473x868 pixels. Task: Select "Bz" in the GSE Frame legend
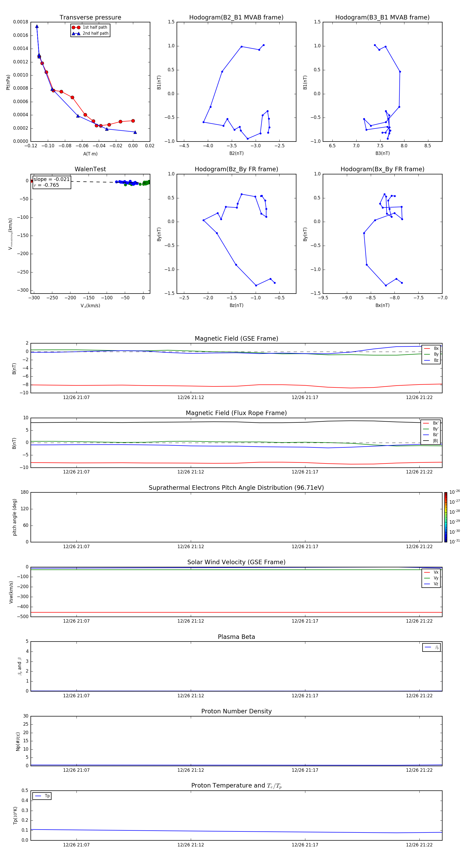coord(431,360)
